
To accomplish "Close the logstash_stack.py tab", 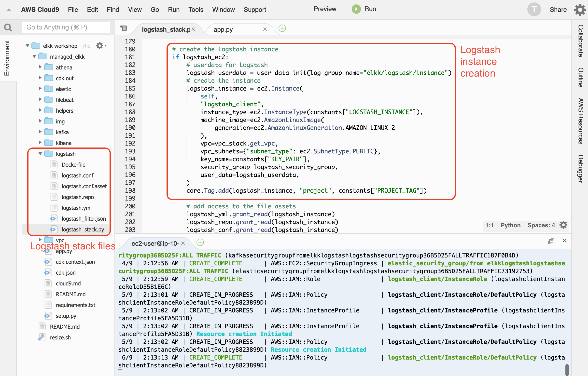I will [194, 29].
